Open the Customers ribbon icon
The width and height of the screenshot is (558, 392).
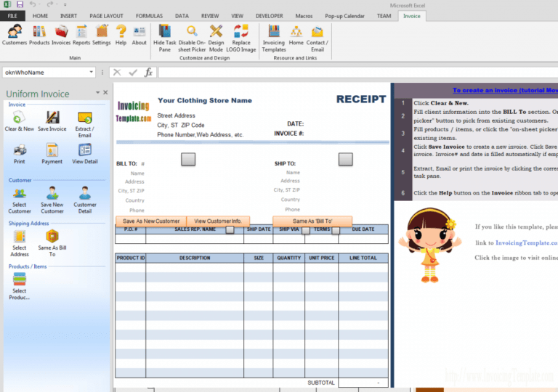point(14,33)
